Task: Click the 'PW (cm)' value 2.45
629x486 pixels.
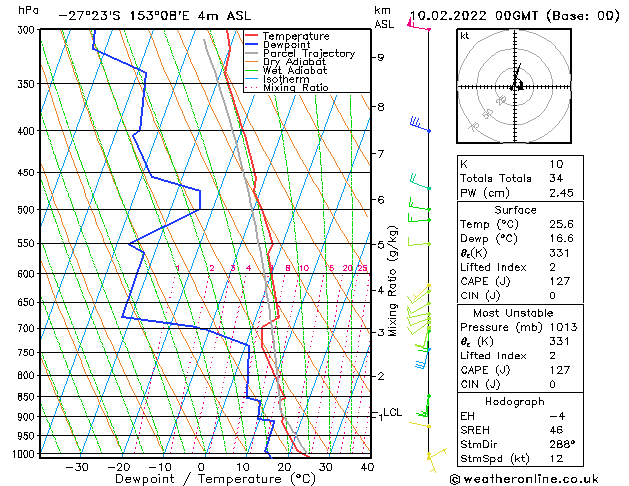Action: pos(561,193)
